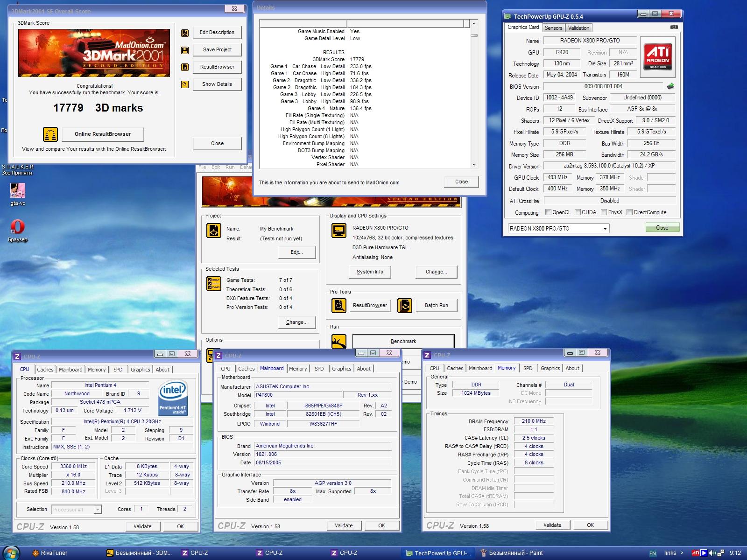Click the Selected Tests checklist icon

click(214, 283)
